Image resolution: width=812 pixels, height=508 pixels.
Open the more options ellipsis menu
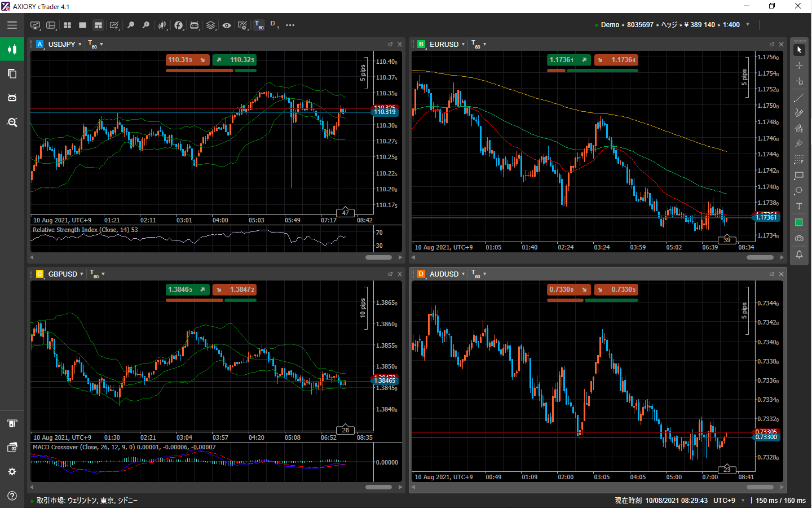(290, 25)
